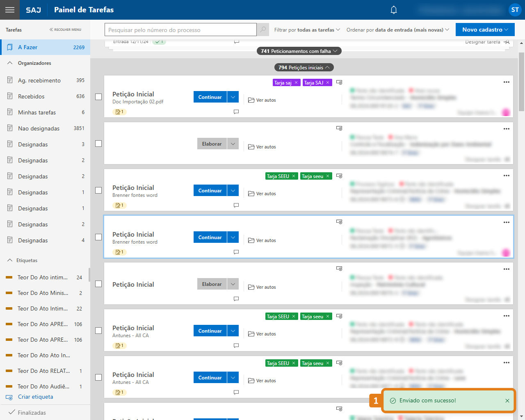Select Minhas tarefas in the sidebar
Screen dimensions: 525x420
click(37, 112)
